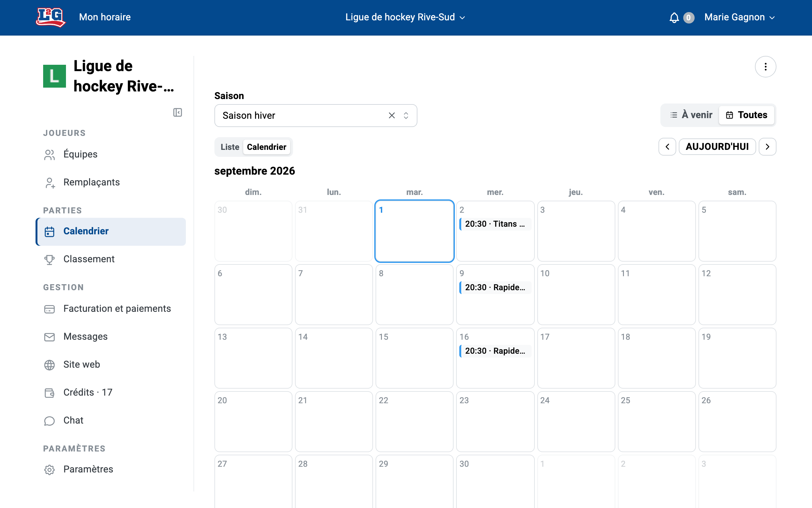The width and height of the screenshot is (812, 508).
Task: Open Calendrier in sidebar
Action: (x=111, y=231)
